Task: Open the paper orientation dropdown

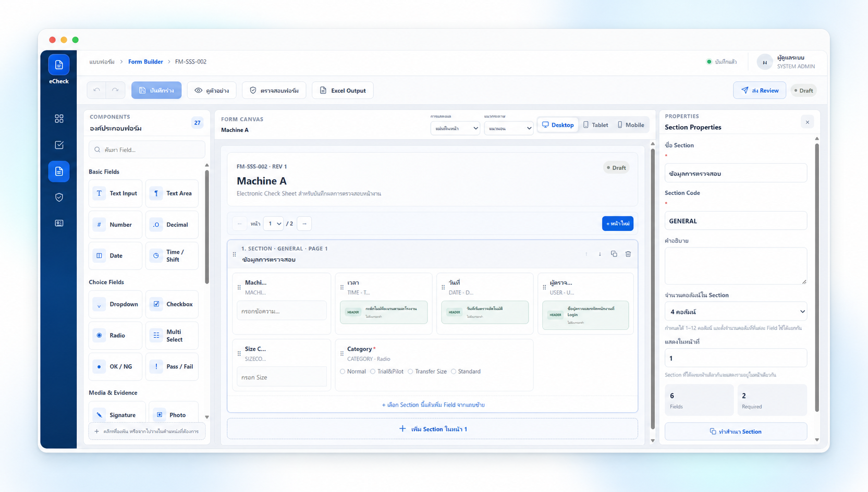Action: [508, 128]
